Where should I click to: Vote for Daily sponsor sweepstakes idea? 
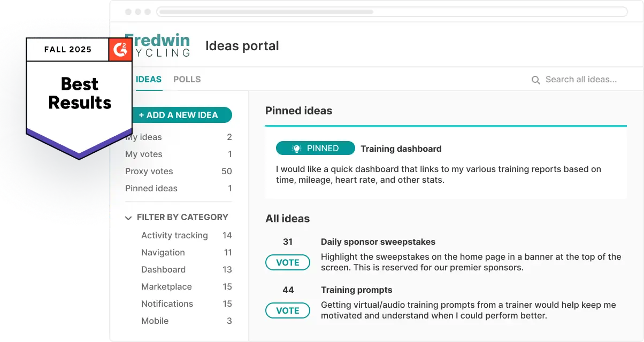[288, 262]
